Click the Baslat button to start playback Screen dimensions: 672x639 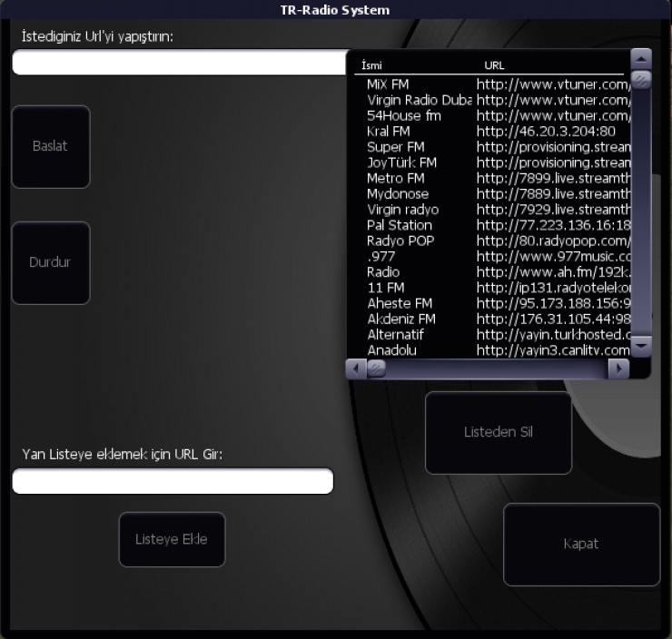(x=51, y=146)
